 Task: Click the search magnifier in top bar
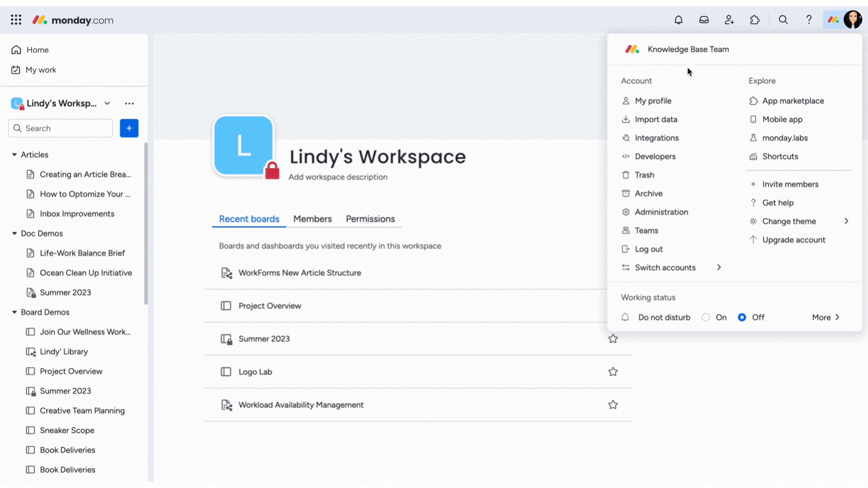tap(783, 20)
